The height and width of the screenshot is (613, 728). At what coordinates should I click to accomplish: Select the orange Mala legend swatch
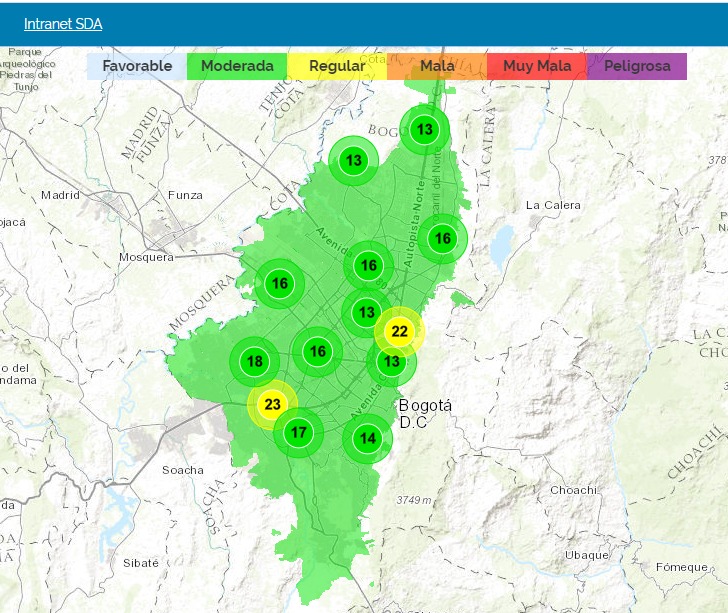(x=437, y=66)
